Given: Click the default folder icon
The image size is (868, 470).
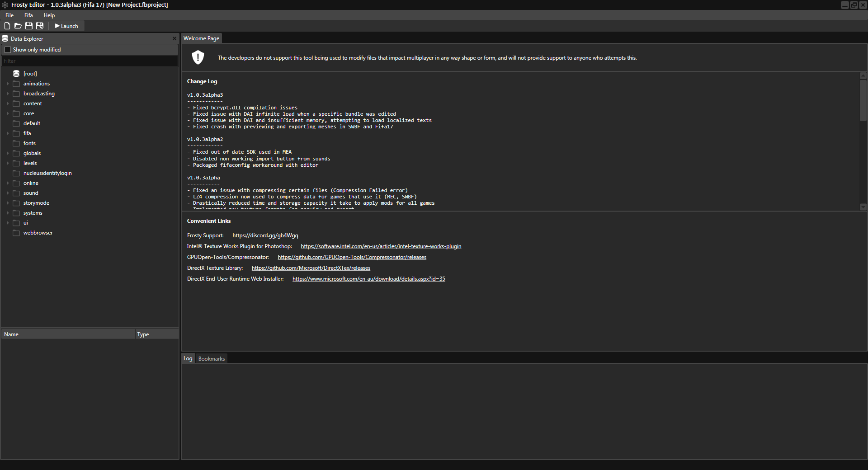Looking at the screenshot, I should coord(16,123).
